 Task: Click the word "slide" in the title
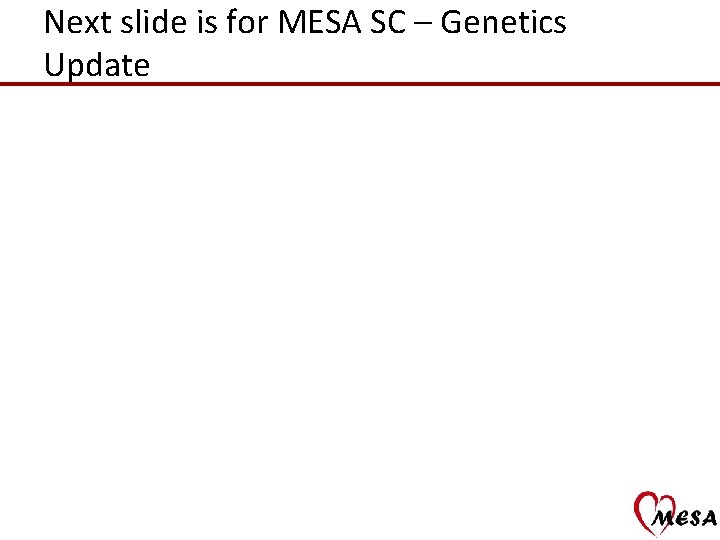(153, 21)
